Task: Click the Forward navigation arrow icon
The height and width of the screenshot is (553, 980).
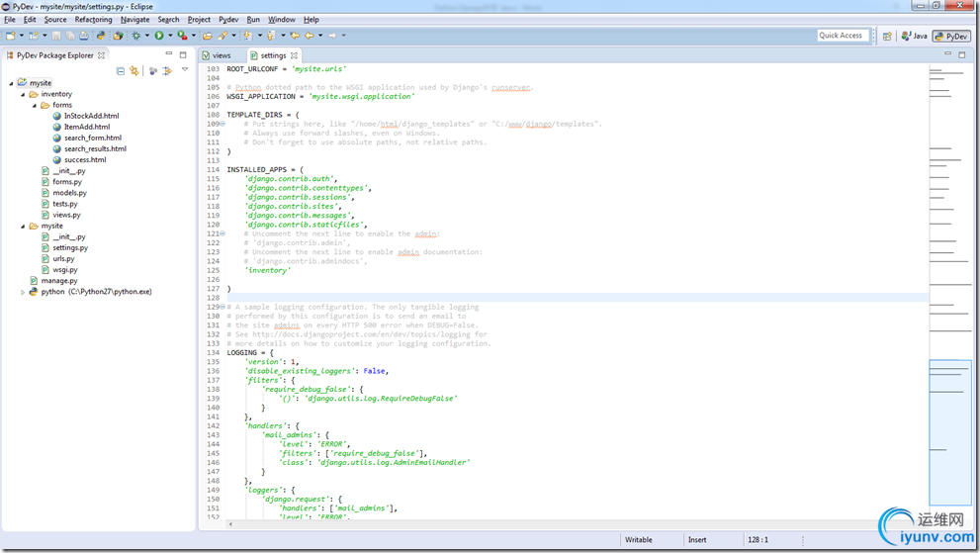Action: pyautogui.click(x=332, y=36)
